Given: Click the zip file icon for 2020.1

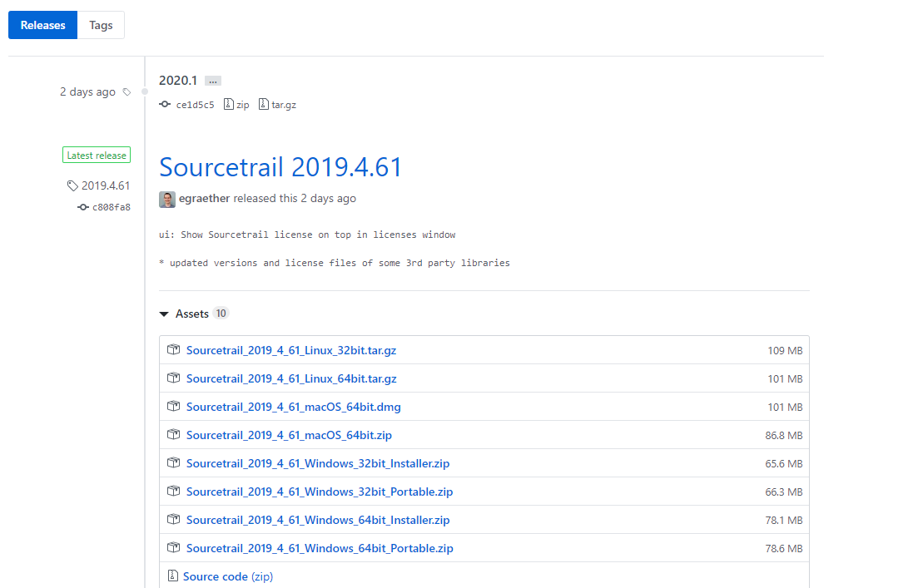Looking at the screenshot, I should tap(229, 104).
